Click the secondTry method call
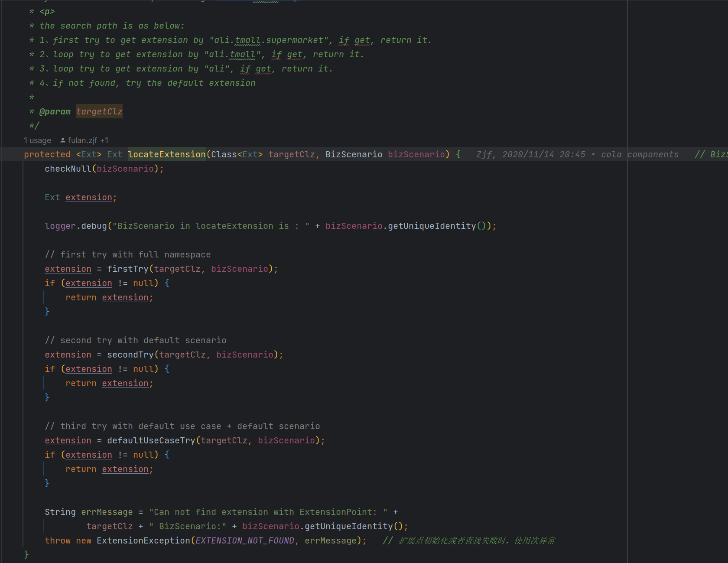 [130, 355]
